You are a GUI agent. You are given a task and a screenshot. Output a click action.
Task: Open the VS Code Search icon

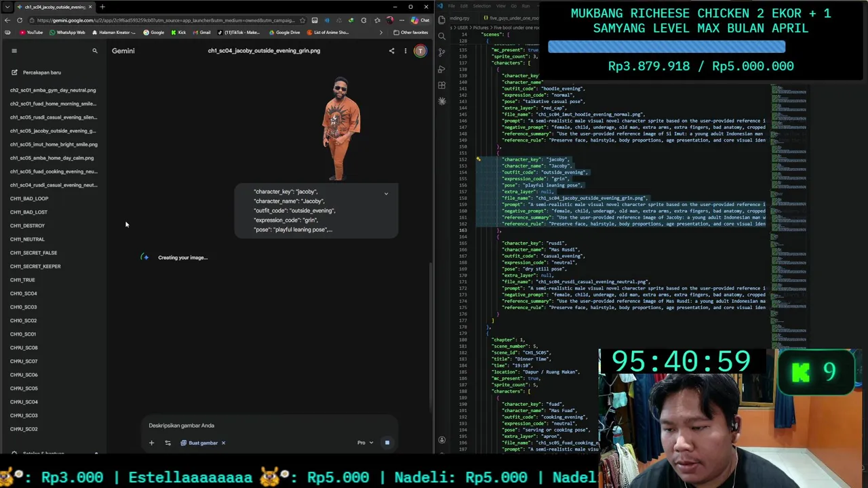442,36
